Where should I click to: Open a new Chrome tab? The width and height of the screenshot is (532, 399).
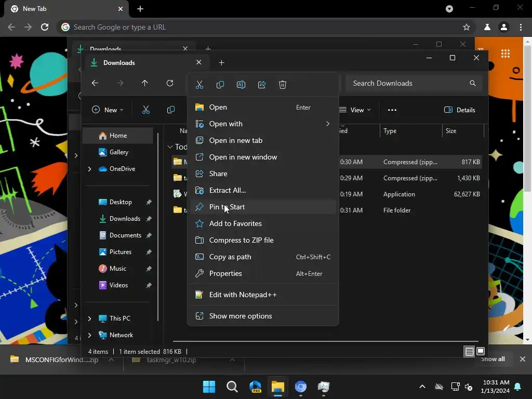tap(140, 9)
